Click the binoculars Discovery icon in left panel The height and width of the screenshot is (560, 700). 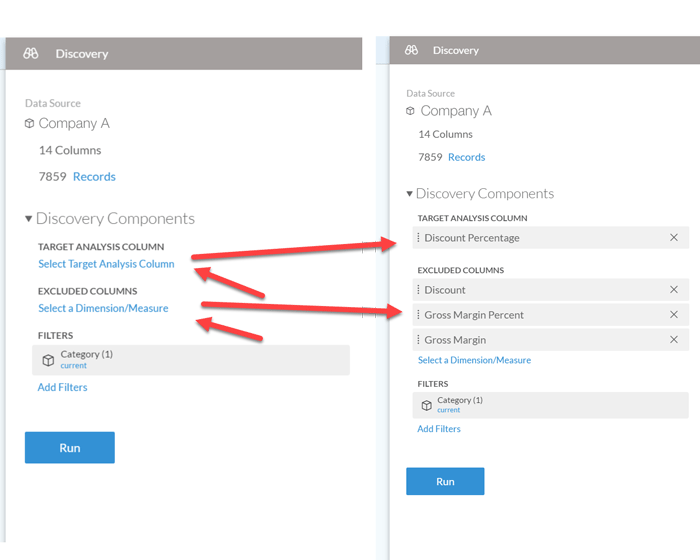[x=31, y=54]
